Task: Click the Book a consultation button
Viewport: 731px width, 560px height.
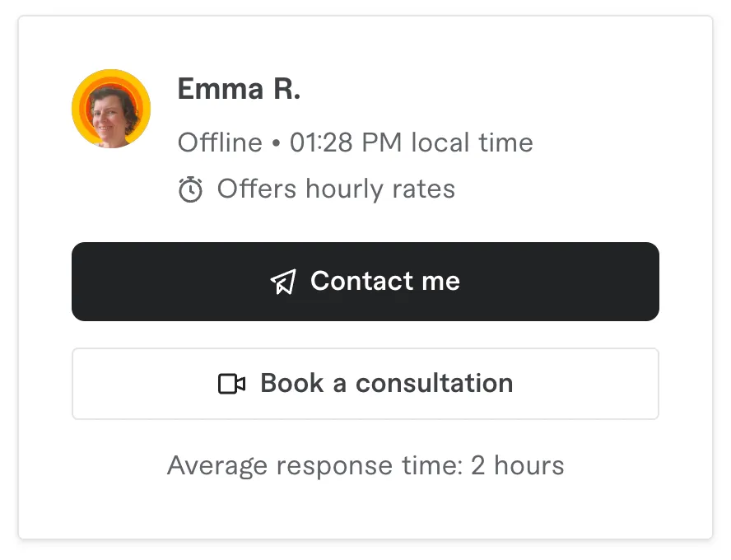Action: (x=365, y=383)
